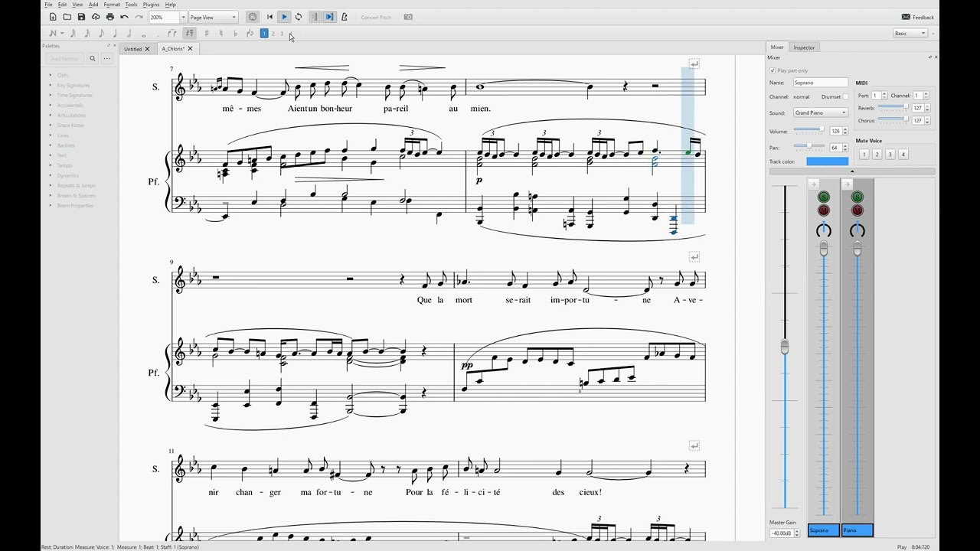The width and height of the screenshot is (980, 551).
Task: Open a file with the folder icon
Action: 67,17
